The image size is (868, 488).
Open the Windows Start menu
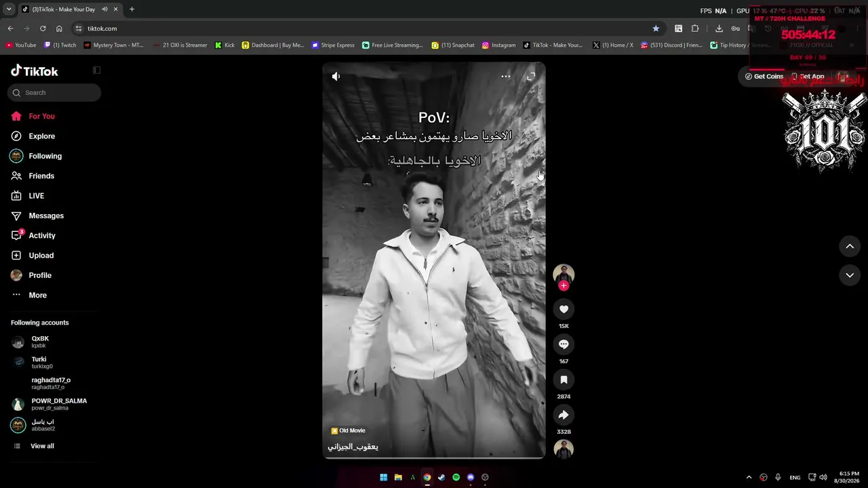click(383, 477)
